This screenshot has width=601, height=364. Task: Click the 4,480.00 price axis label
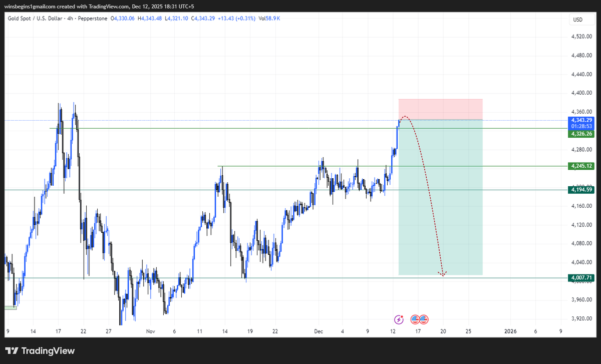pyautogui.click(x=581, y=56)
